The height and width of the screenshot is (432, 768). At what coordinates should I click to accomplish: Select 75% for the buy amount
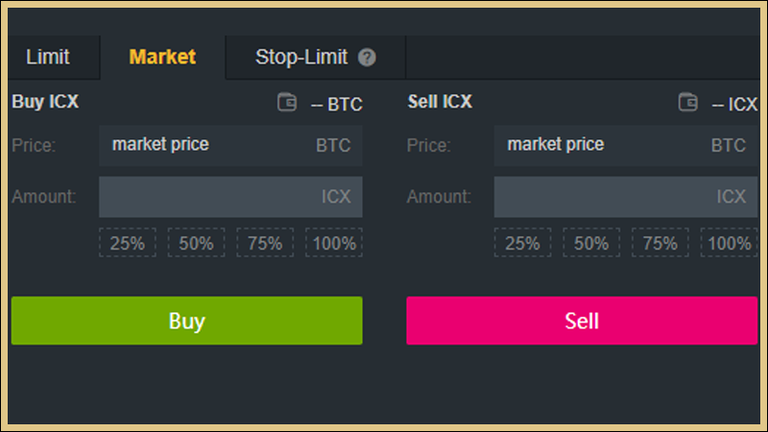[x=265, y=242]
